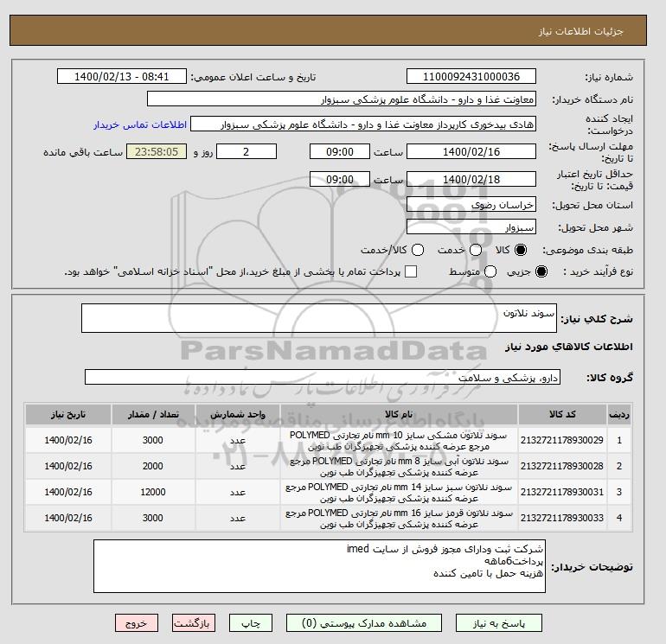
Task: Click the need number field 1100092431000036
Action: (471, 77)
